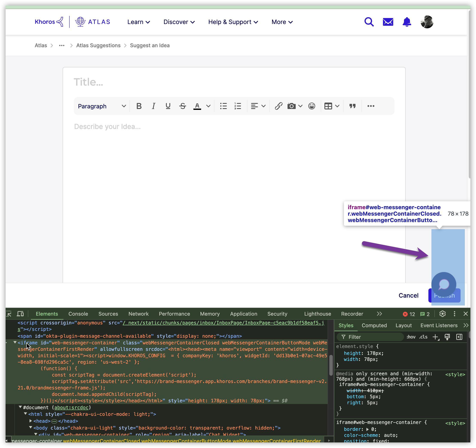476x448 pixels.
Task: Open Atlas Suggestions breadcrumb link
Action: click(98, 45)
